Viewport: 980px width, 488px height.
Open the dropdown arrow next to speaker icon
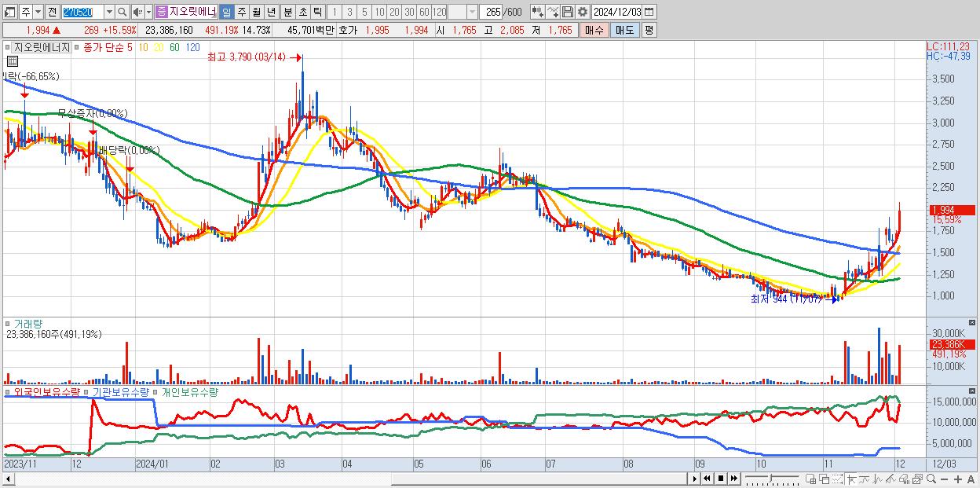[148, 12]
